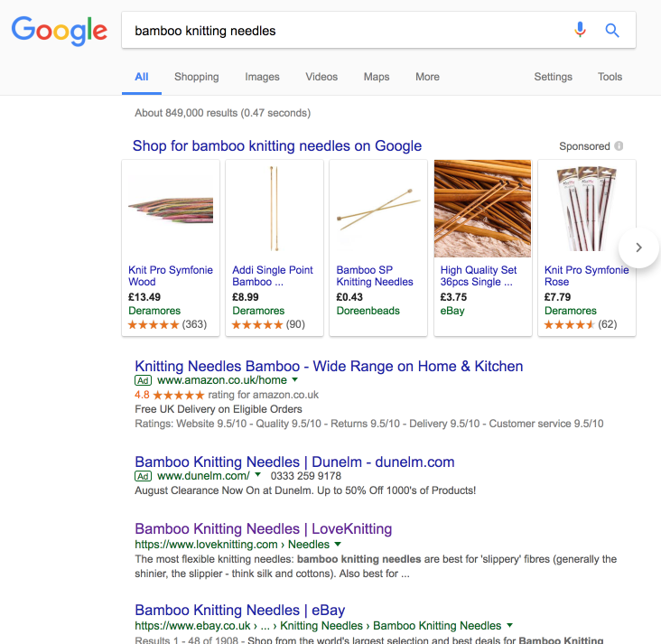This screenshot has width=661, height=644.
Task: Click the Google logo
Action: [59, 31]
